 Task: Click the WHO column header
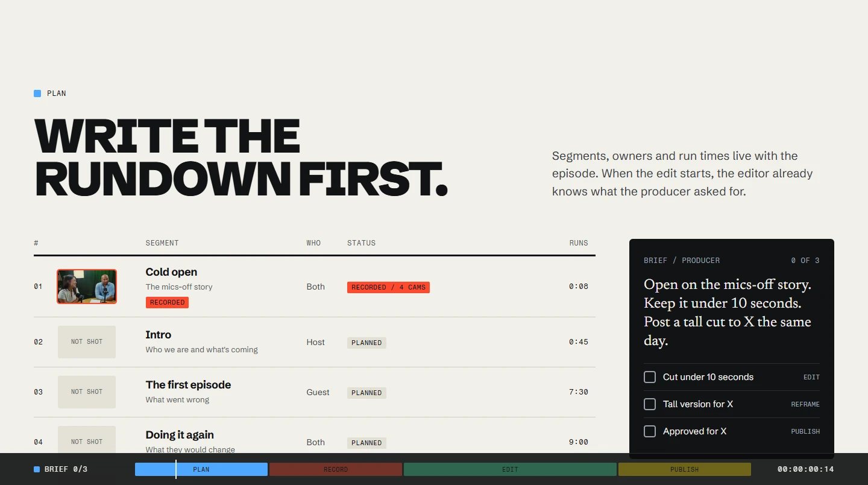[x=313, y=243]
